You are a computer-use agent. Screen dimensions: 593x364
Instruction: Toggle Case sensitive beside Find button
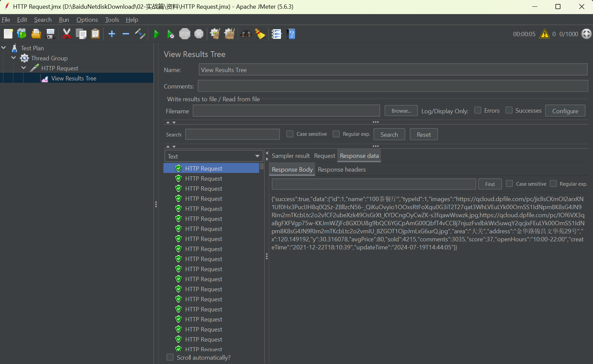(x=509, y=184)
